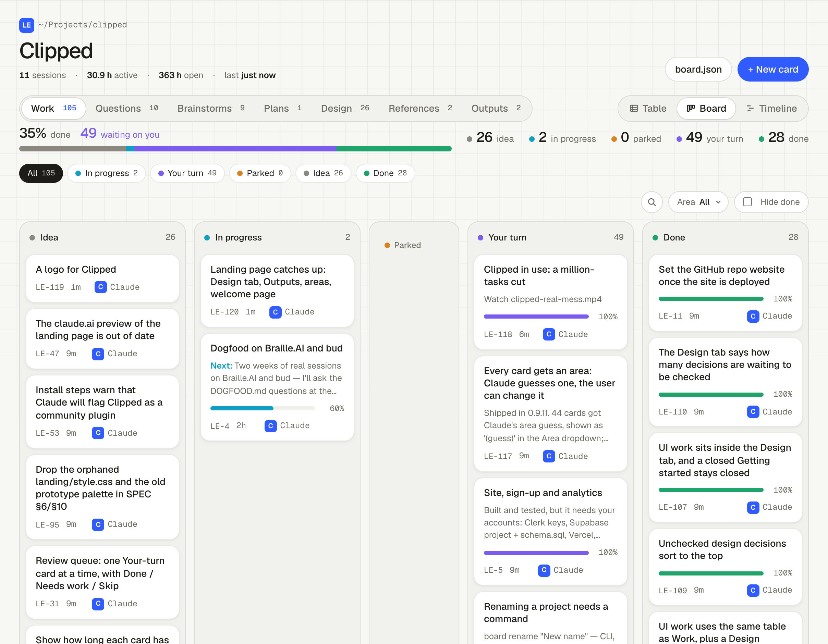Viewport: 828px width, 644px height.
Task: Click Claude avatar on LE-120 card
Action: tap(275, 312)
